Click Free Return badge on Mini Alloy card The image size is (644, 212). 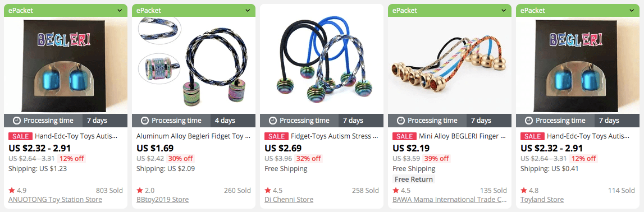point(414,179)
